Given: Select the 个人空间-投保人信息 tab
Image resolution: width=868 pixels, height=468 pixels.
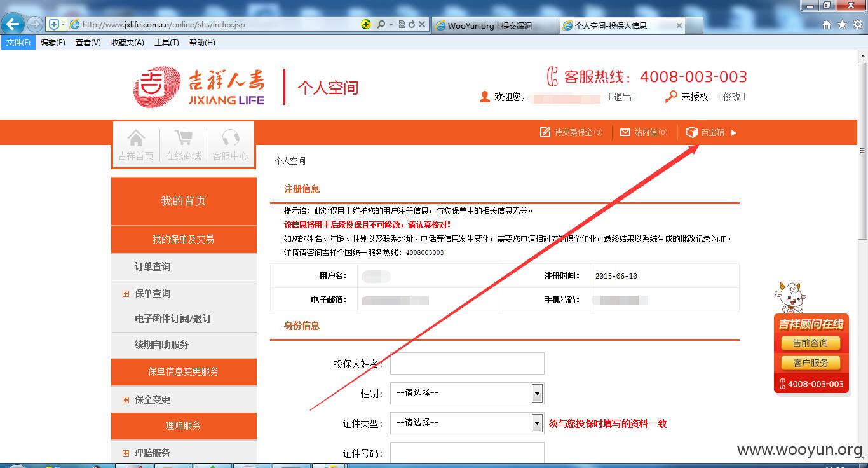Looking at the screenshot, I should [x=623, y=25].
